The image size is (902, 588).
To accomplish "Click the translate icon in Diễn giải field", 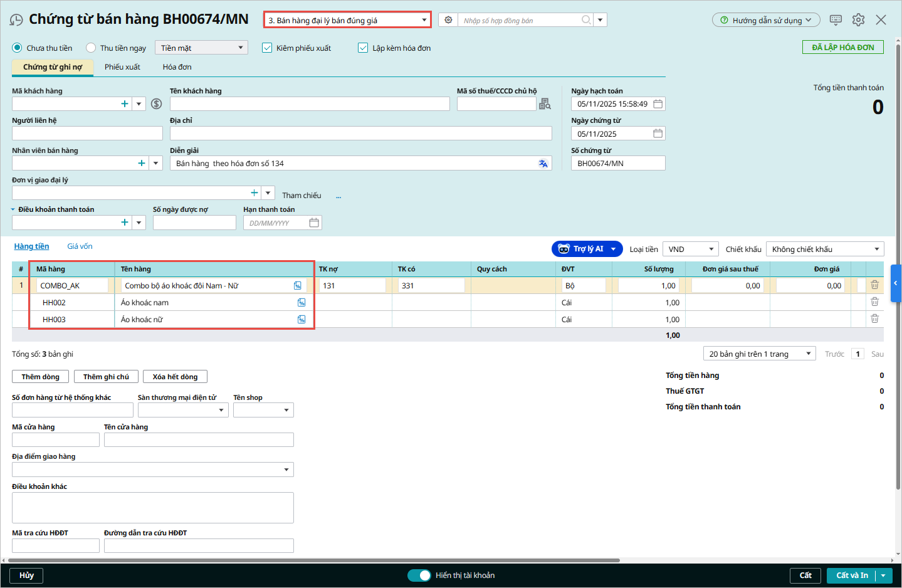I will click(543, 164).
